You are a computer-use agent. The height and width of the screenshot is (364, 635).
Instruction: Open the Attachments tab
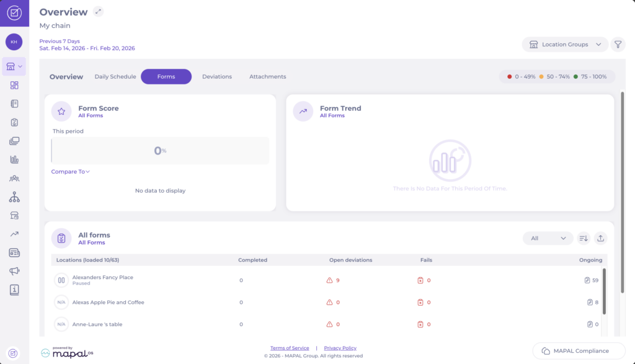[x=268, y=77]
